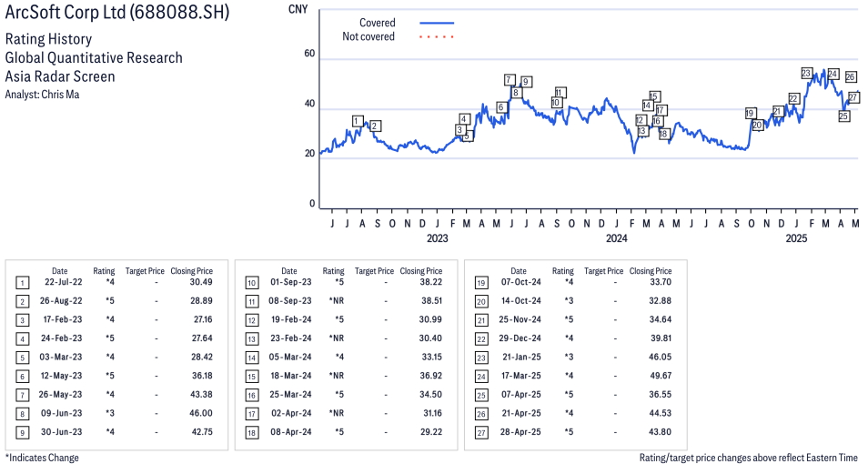Select chart marker 9 on the chart
The width and height of the screenshot is (868, 464).
pyautogui.click(x=526, y=82)
